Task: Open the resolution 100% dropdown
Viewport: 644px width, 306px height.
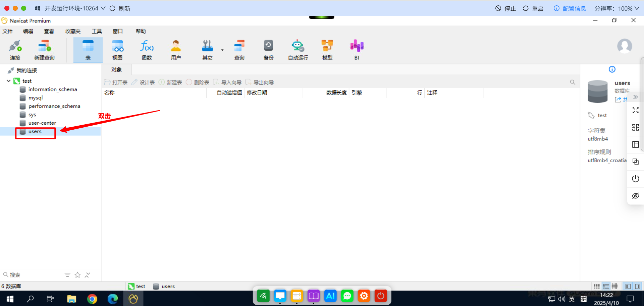Action: point(617,8)
